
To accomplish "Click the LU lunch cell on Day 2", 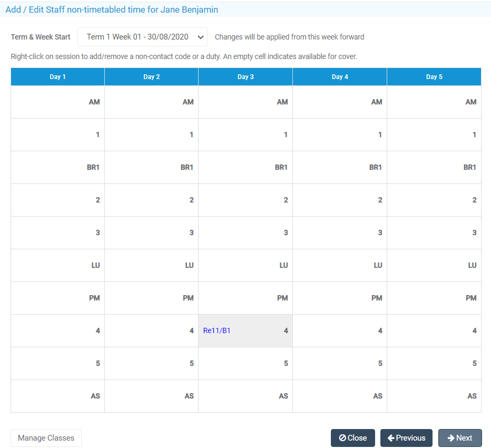I will tap(151, 265).
